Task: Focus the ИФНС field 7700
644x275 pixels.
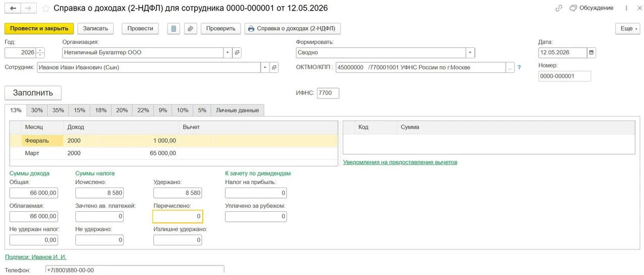Action: coord(328,93)
